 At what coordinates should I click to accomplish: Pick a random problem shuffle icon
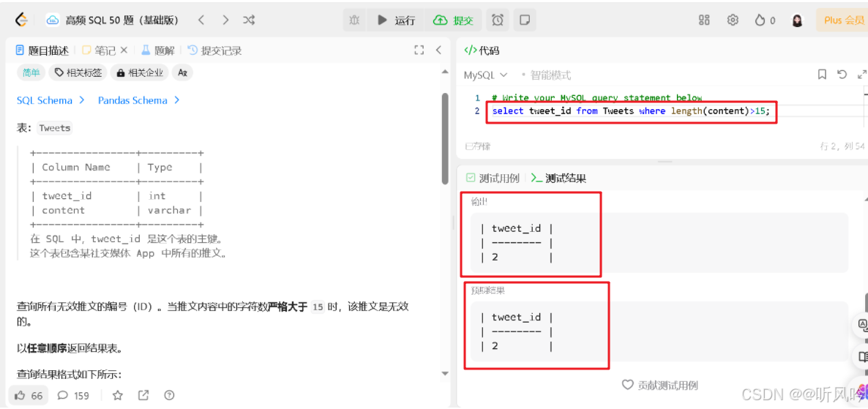[249, 20]
